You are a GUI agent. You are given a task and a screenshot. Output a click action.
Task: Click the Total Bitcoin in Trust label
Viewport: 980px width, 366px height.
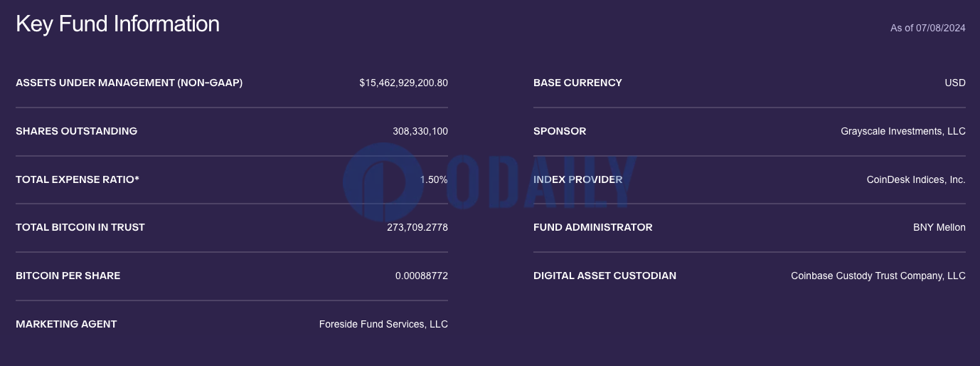(x=80, y=227)
